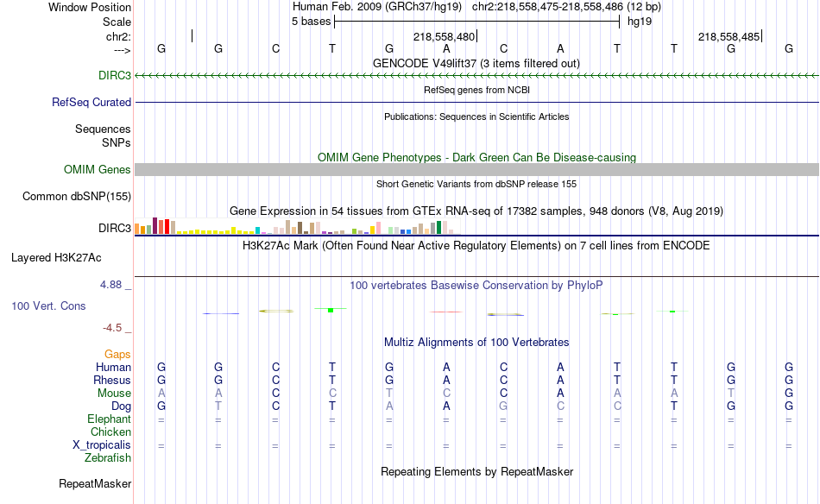Open the green DIRC3 GENCODE track label
Viewport: 820px width, 504px height.
tap(115, 75)
